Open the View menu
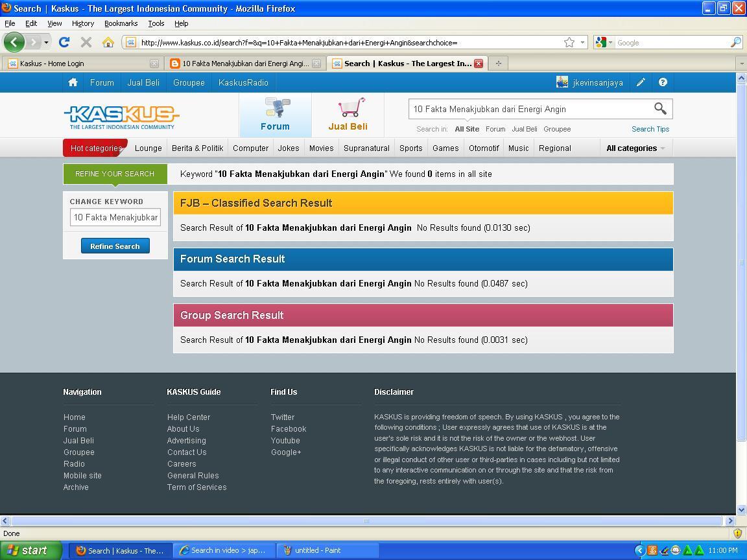Image resolution: width=747 pixels, height=560 pixels. coord(54,23)
